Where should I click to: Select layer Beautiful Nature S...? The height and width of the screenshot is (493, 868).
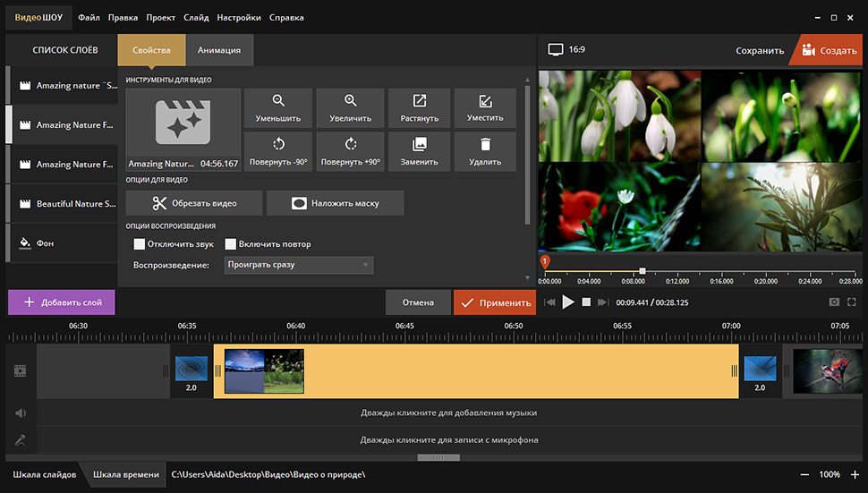coord(64,204)
